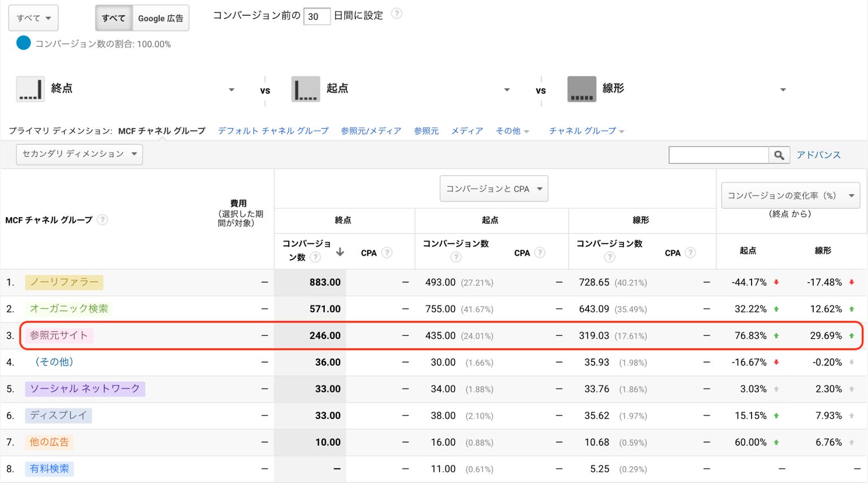
Task: Click the search magnifier button
Action: [779, 155]
